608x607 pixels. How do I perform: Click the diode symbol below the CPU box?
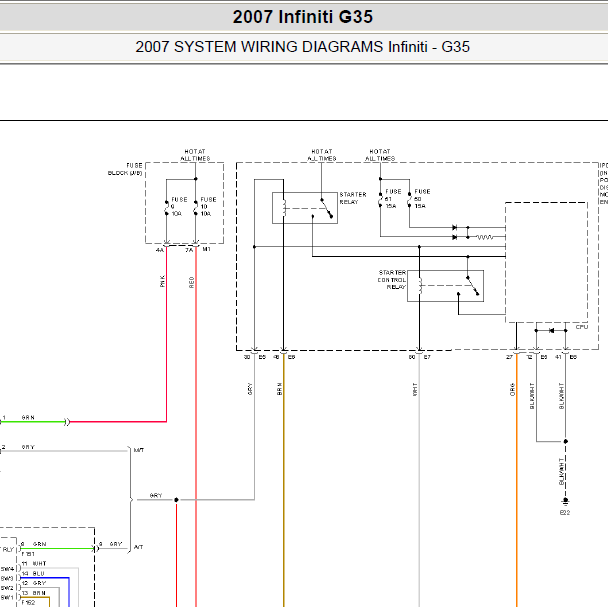point(551,330)
